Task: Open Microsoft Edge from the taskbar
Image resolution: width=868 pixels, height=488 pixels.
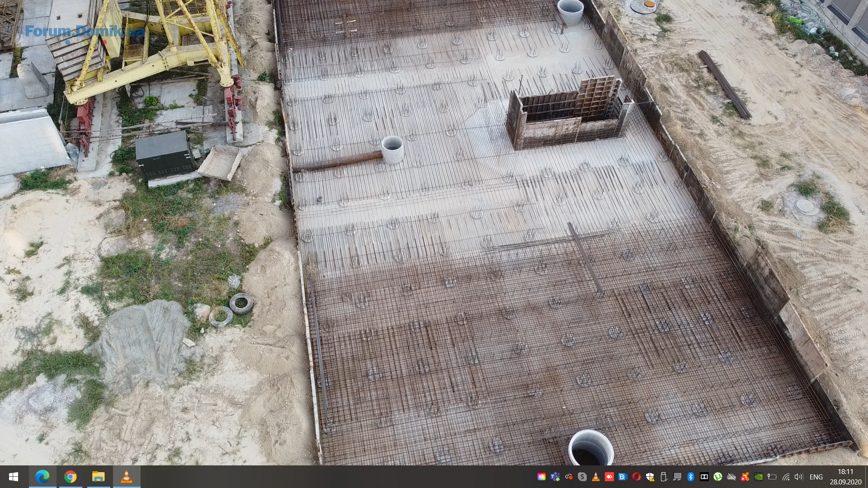Action: click(42, 477)
